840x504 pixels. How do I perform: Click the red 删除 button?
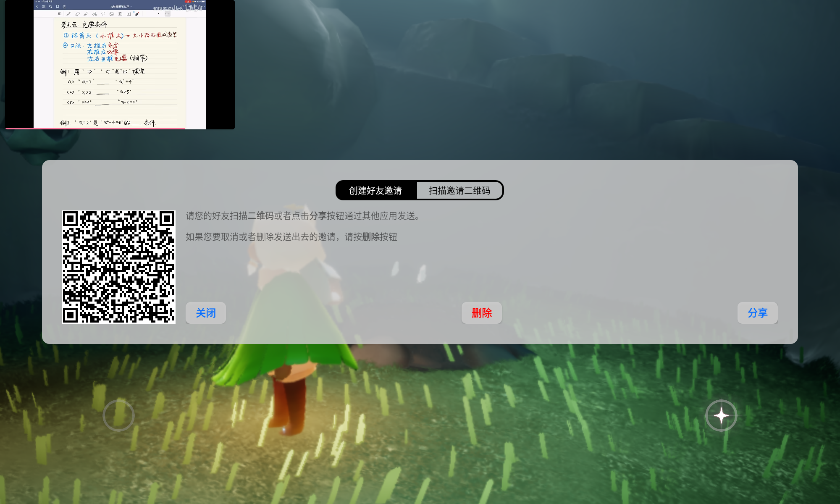(x=482, y=313)
